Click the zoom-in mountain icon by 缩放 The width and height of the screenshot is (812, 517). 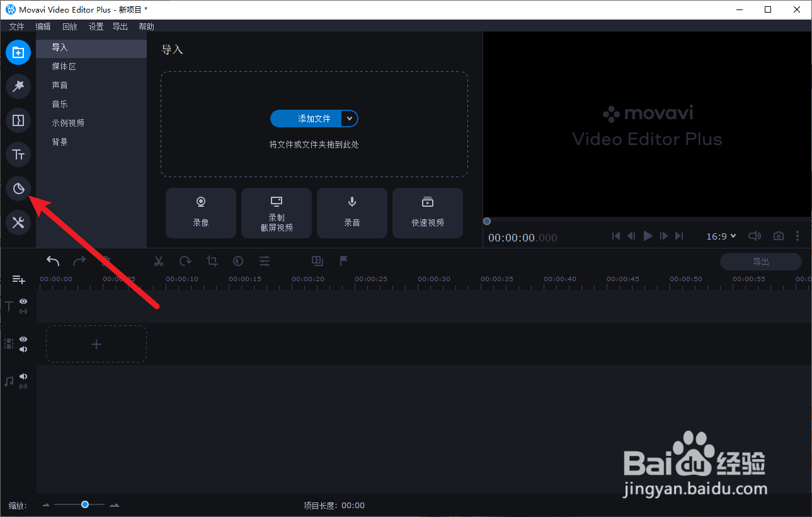click(x=114, y=505)
